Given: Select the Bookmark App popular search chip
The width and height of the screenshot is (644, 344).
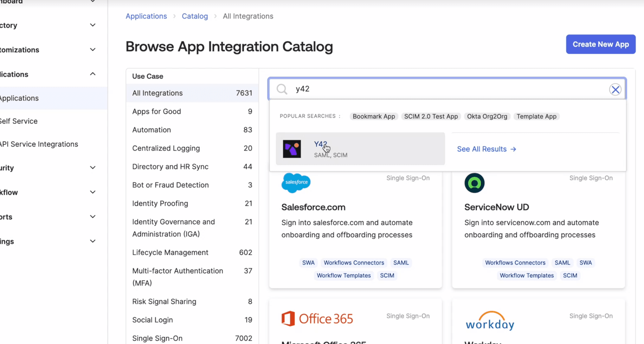Looking at the screenshot, I should pos(374,116).
